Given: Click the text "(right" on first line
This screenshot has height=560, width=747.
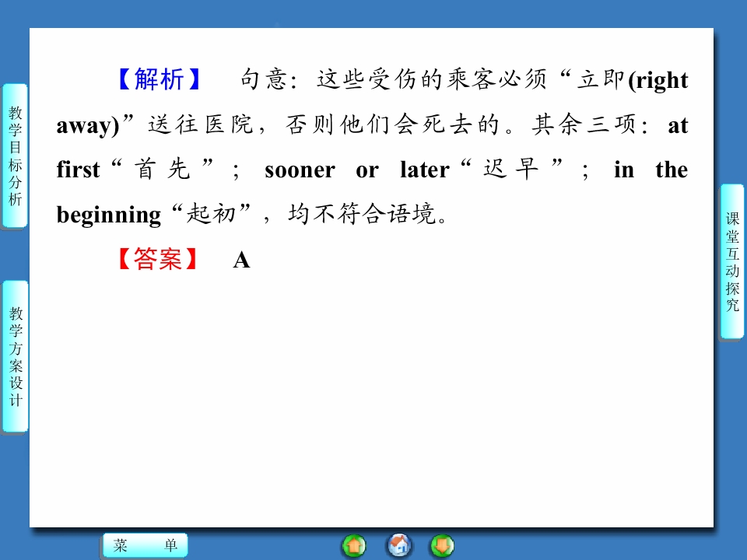Looking at the screenshot, I should [658, 80].
